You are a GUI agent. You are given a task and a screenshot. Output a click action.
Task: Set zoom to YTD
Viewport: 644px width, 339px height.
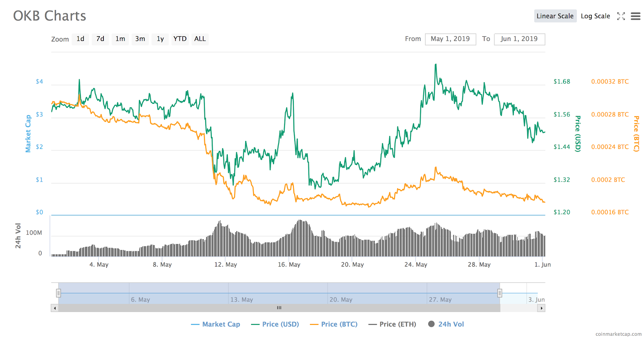coord(180,39)
